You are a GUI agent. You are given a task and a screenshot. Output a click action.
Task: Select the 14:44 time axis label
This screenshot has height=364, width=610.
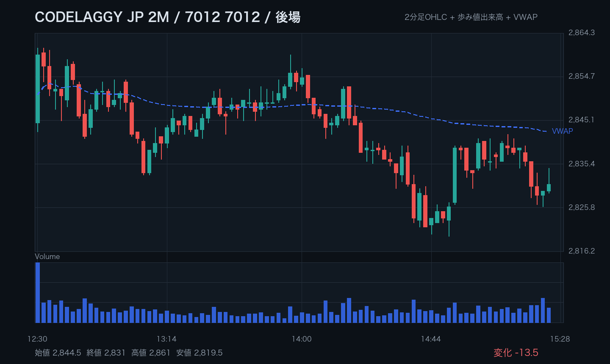(431, 339)
